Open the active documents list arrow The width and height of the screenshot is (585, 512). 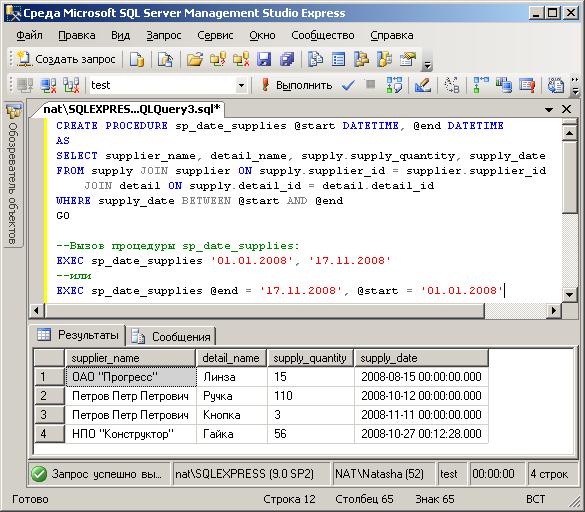pos(549,110)
